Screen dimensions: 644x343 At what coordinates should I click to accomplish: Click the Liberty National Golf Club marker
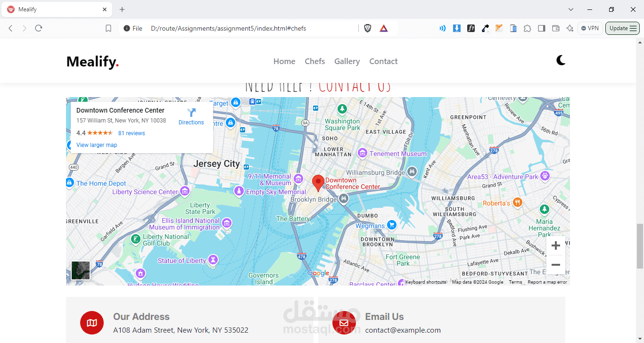pyautogui.click(x=136, y=239)
